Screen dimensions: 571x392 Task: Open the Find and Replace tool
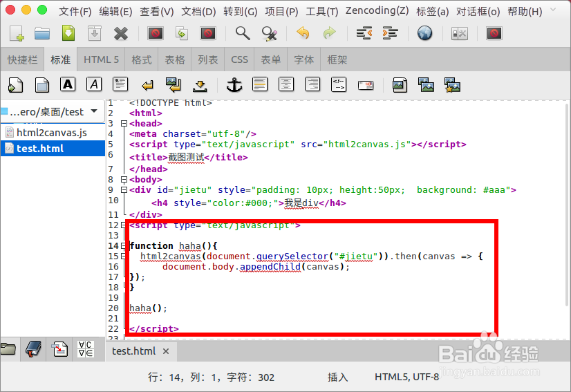[270, 33]
